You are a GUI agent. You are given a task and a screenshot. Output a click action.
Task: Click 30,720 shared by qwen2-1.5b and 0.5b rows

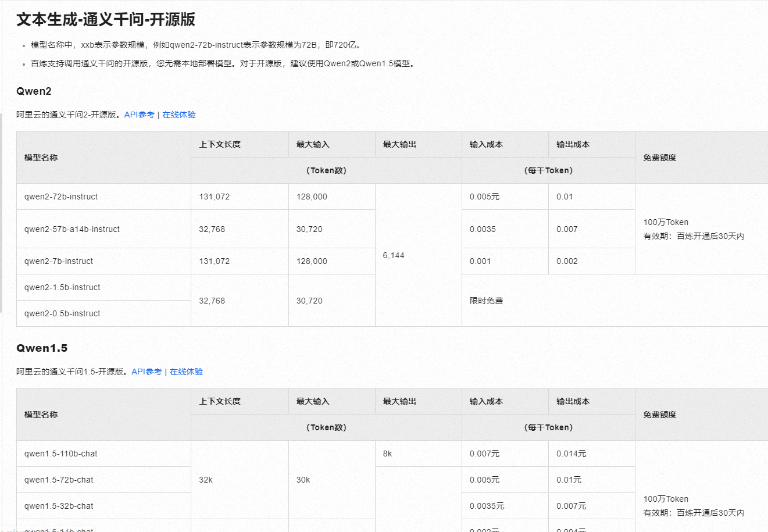point(309,301)
